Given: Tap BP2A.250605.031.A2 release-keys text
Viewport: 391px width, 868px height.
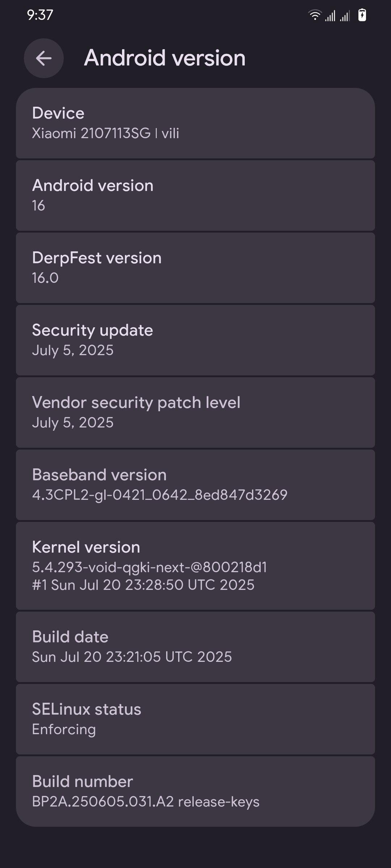Looking at the screenshot, I should pyautogui.click(x=146, y=802).
